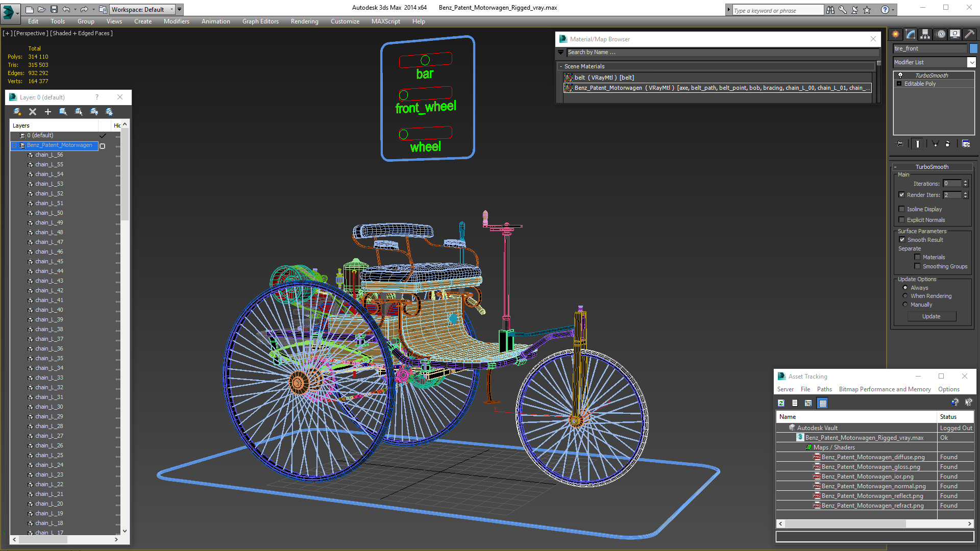Select Manually update option

click(905, 305)
